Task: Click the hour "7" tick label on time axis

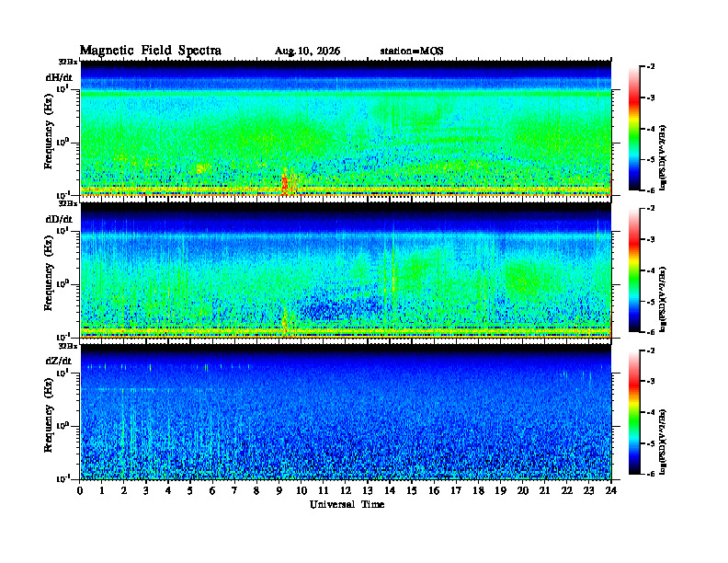Action: 234,490
